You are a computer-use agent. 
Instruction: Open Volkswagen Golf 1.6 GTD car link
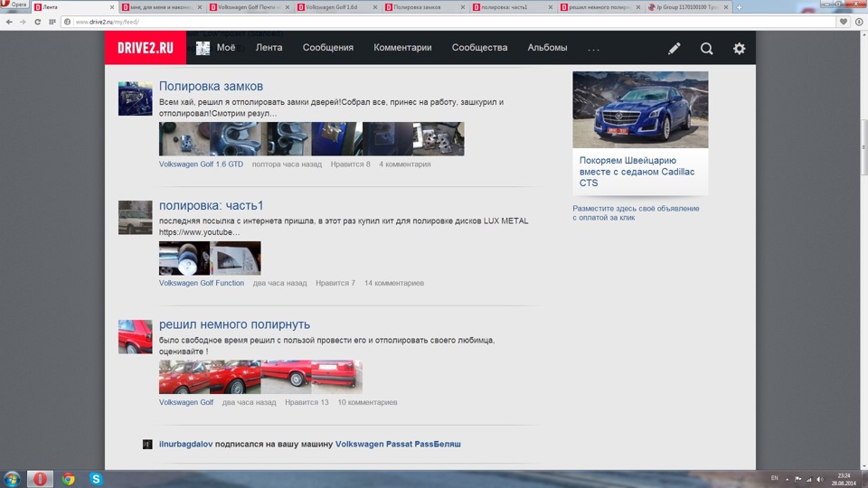coord(201,164)
